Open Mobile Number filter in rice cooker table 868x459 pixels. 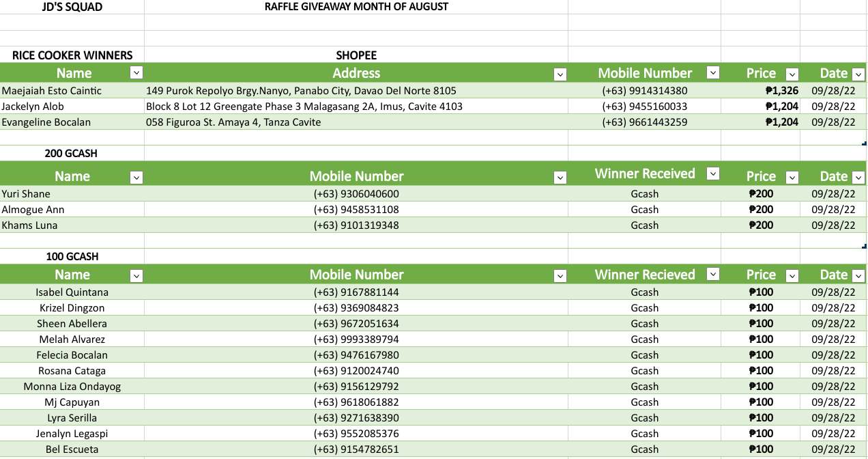click(x=713, y=72)
